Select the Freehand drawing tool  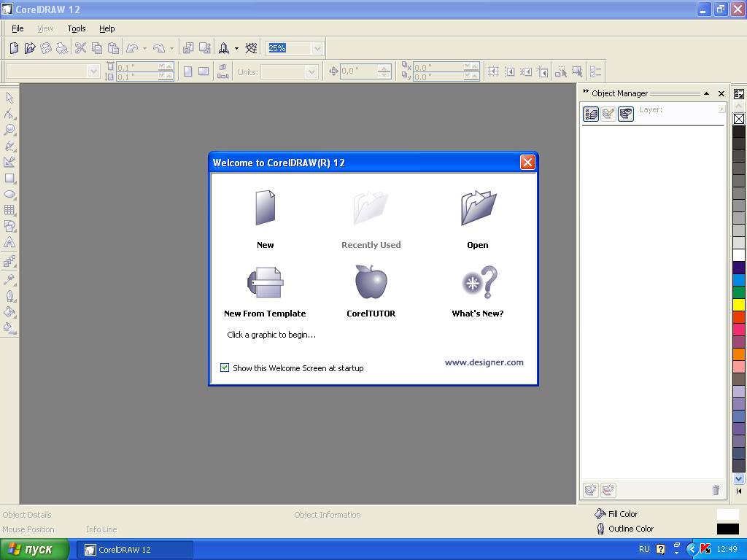point(9,146)
